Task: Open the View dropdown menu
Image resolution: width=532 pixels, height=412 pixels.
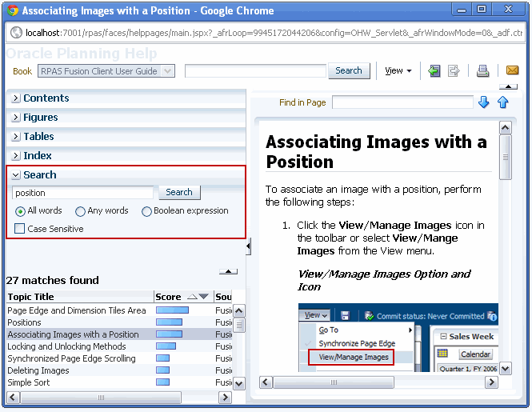Action: (398, 70)
